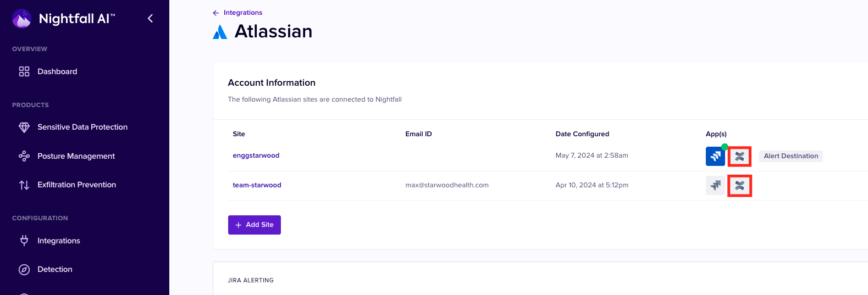
Task: Open Sensitive Data Protection
Action: [82, 127]
